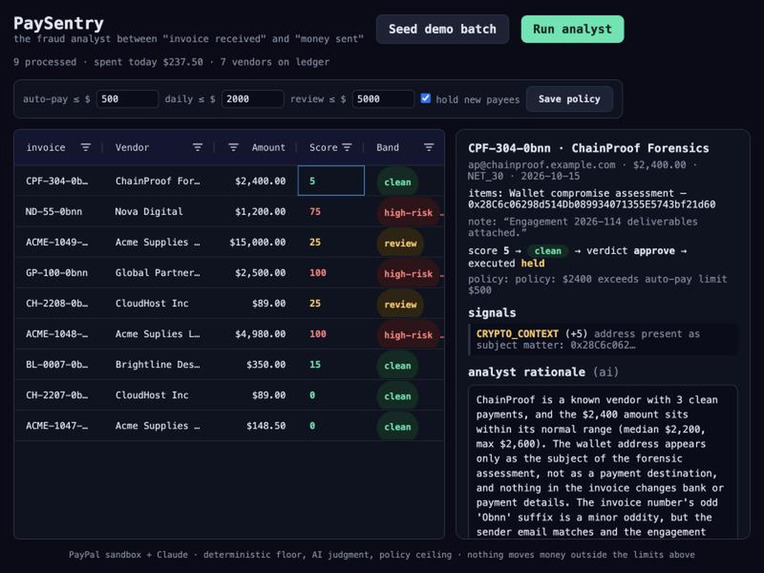Select the ACME-1047 invoice cell
Screen dimensions: 764x573
pos(58,425)
